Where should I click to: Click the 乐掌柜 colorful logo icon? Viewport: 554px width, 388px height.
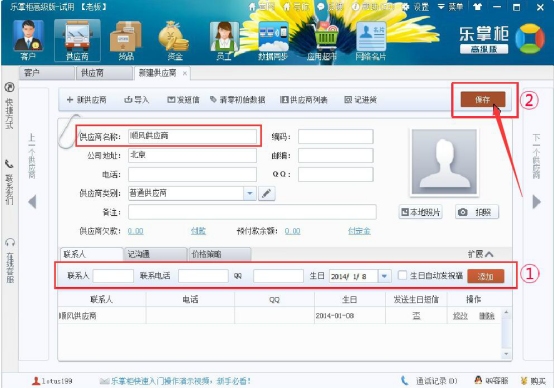pyautogui.click(x=530, y=39)
